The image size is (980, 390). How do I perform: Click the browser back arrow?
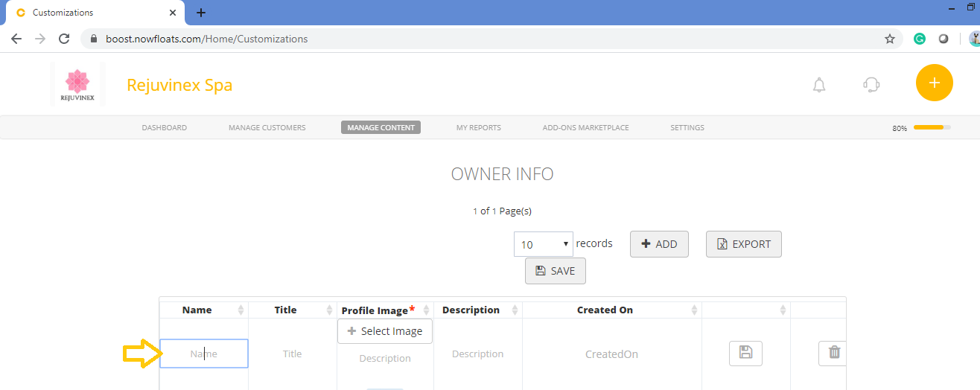(16, 39)
